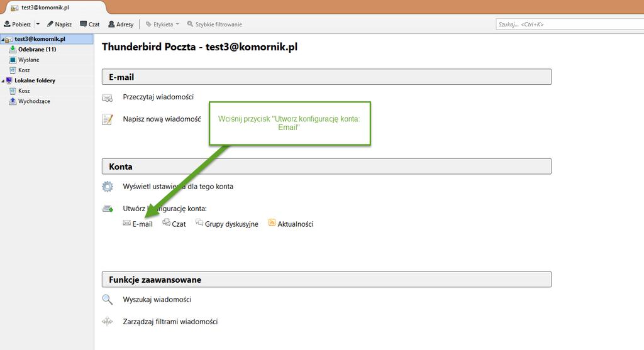Create a Grupy dyskusyjne account
644x350 pixels.
[x=231, y=224]
